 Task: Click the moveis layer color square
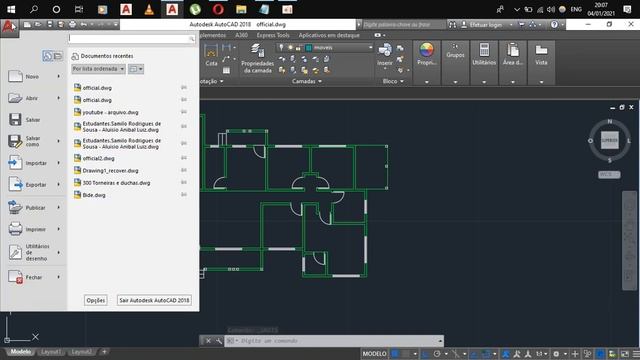click(309, 48)
